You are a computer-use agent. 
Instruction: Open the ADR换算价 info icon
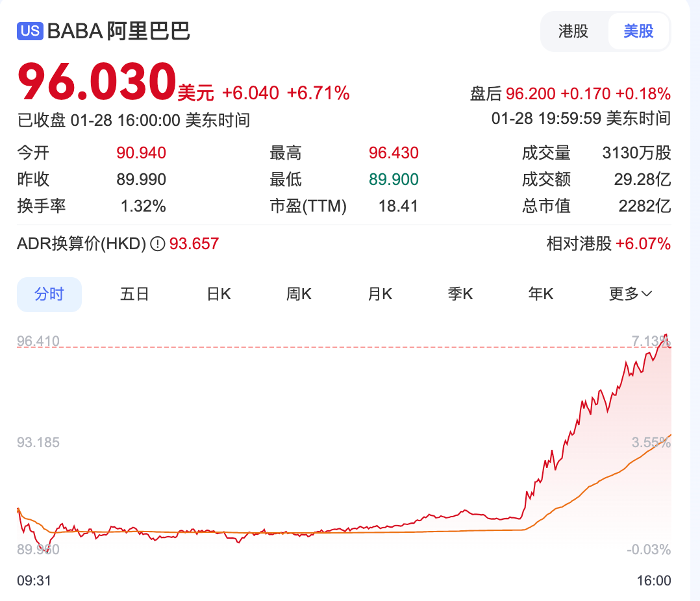click(158, 244)
